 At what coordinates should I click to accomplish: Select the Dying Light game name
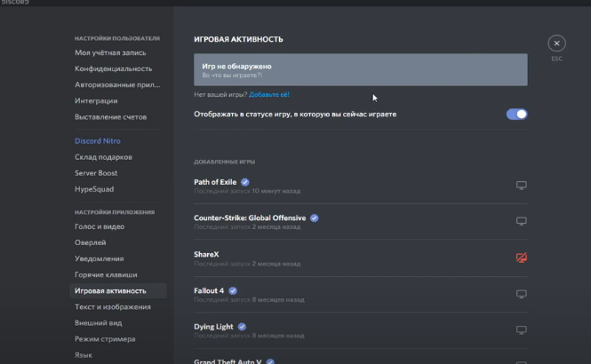pyautogui.click(x=213, y=327)
